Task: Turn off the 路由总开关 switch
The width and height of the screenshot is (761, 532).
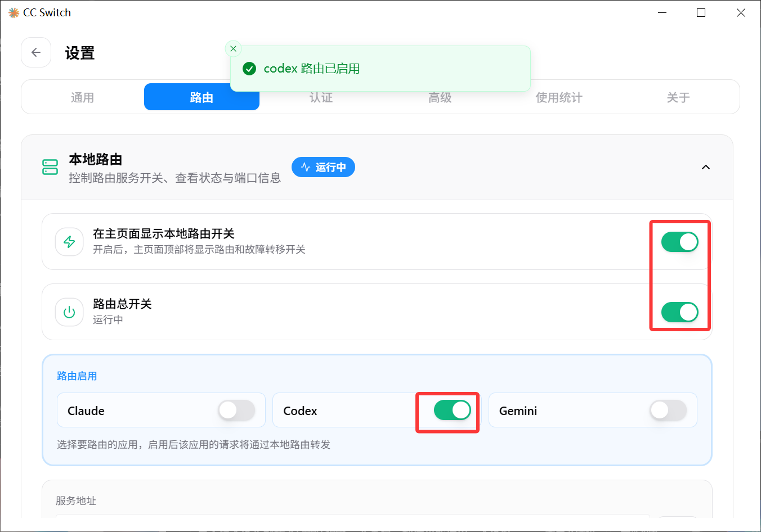Action: pyautogui.click(x=680, y=312)
